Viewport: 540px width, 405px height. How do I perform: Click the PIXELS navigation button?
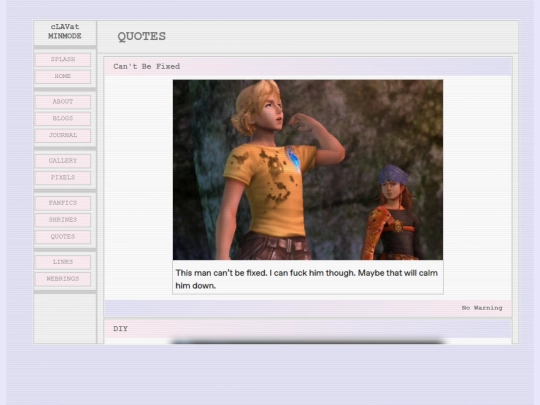click(x=63, y=178)
